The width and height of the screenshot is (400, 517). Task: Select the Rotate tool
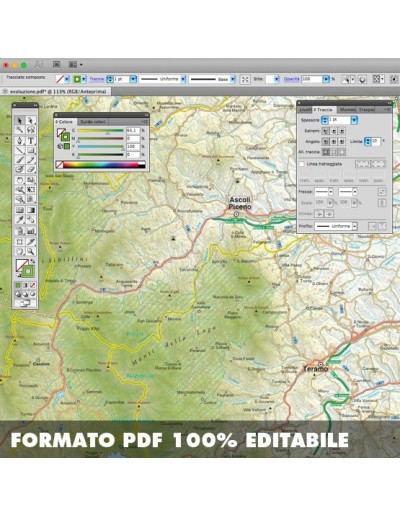[20, 180]
